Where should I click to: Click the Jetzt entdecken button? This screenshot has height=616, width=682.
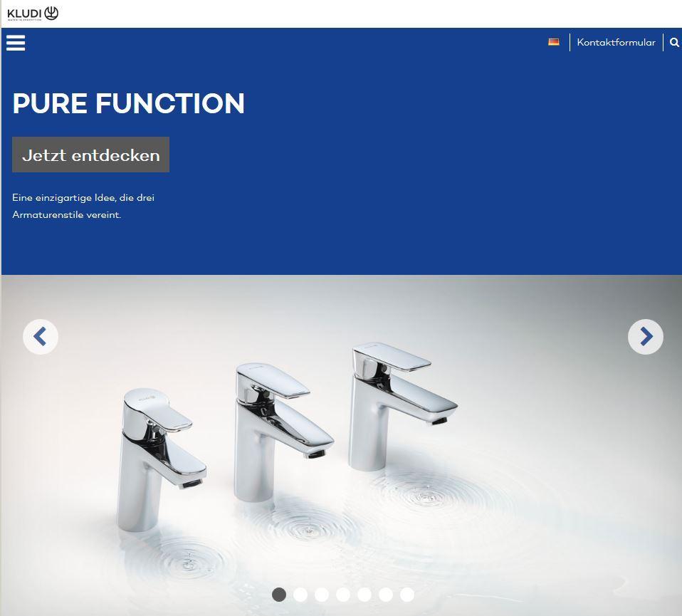pos(91,155)
